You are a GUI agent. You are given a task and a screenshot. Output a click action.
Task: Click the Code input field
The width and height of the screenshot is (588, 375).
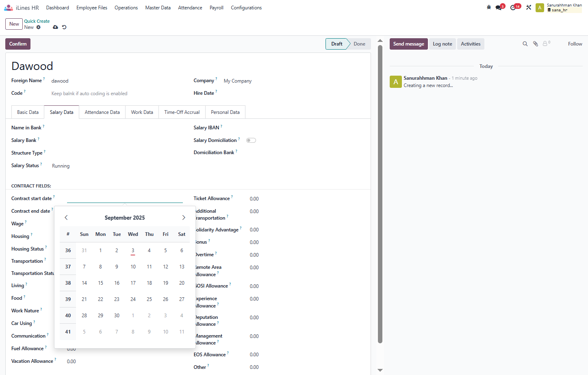tap(117, 94)
